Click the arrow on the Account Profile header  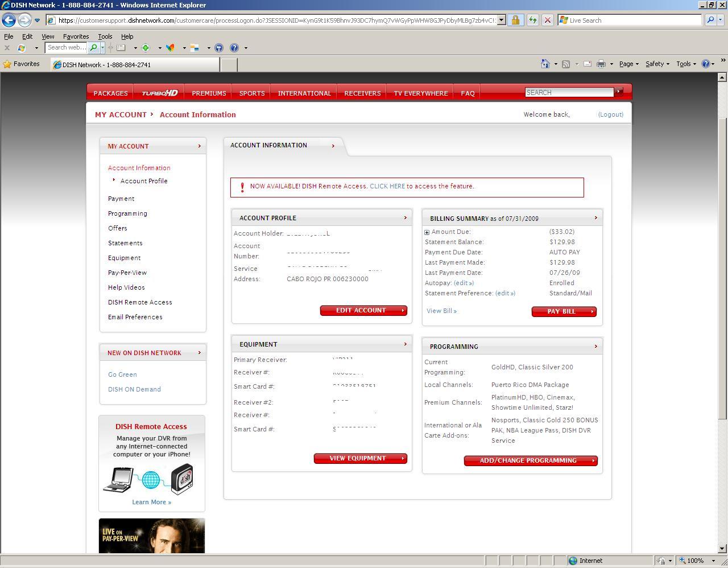405,217
